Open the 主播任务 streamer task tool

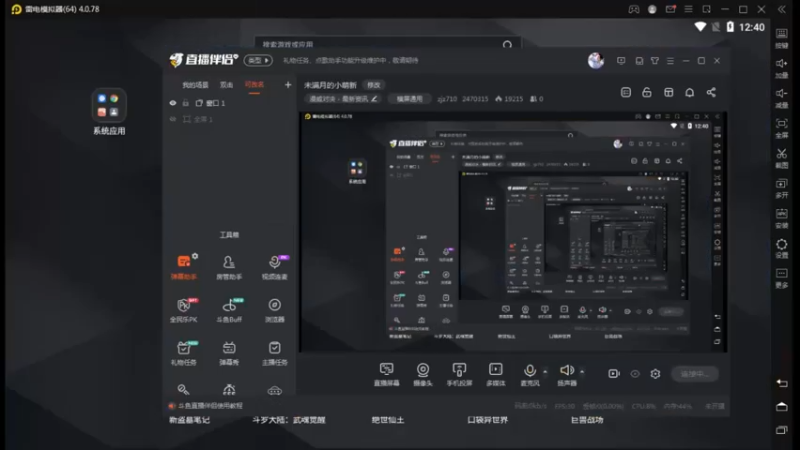[x=274, y=353]
